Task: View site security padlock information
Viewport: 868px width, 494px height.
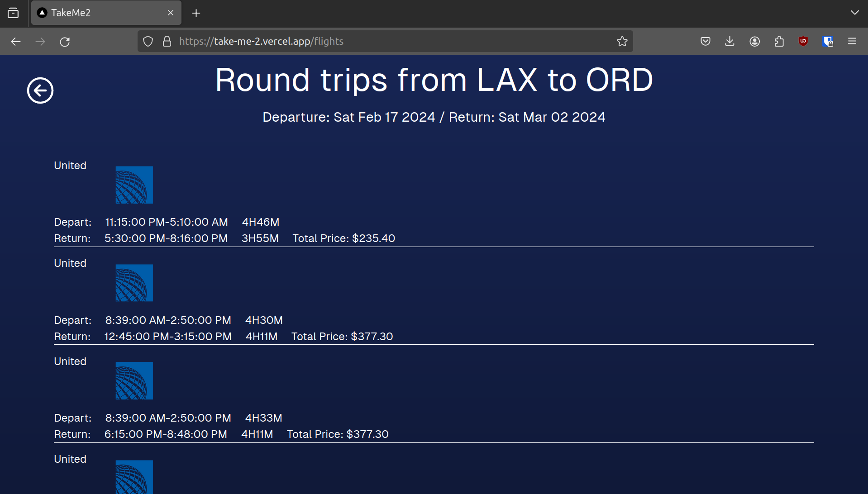Action: click(167, 42)
